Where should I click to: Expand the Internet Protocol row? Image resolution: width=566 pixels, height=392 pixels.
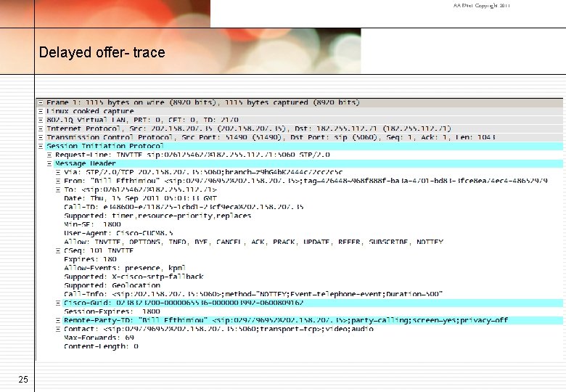[x=41, y=129]
